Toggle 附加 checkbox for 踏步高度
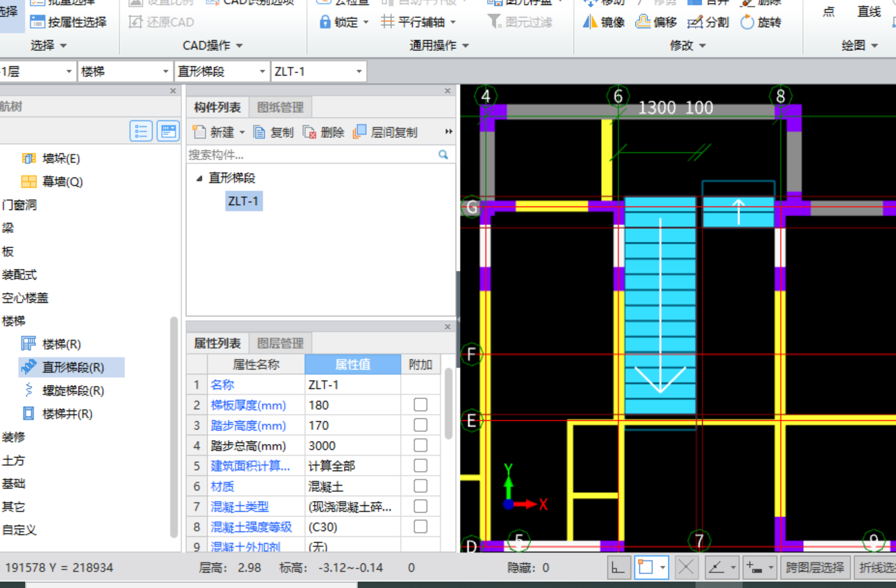The width and height of the screenshot is (896, 588). tap(420, 426)
